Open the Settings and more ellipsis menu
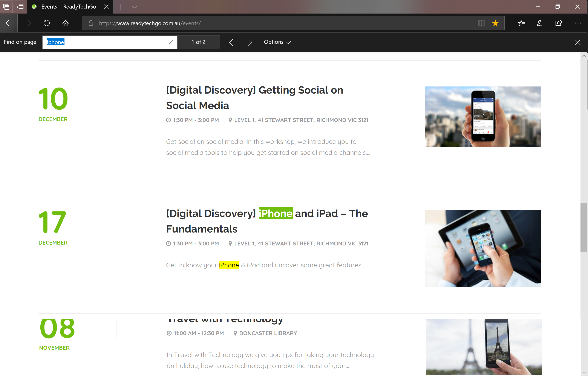 [x=577, y=23]
